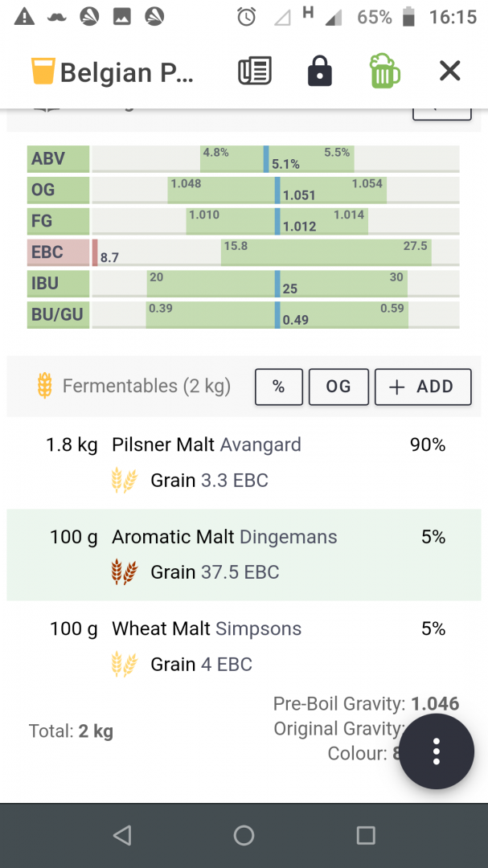The height and width of the screenshot is (868, 488).
Task: Tap the Fermentables wheat icon
Action: click(45, 386)
